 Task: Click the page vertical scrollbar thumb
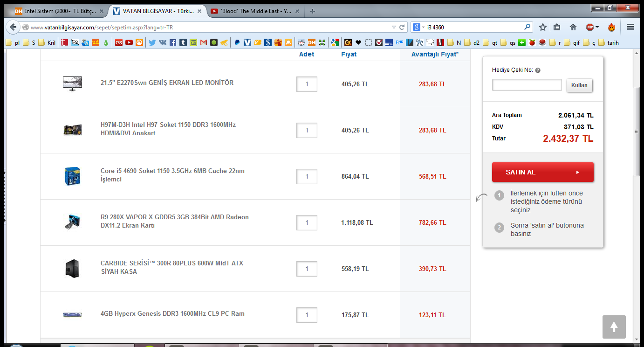(637, 132)
